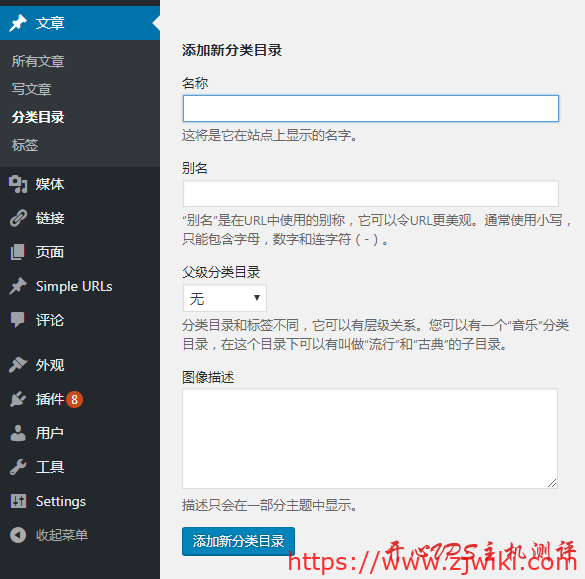This screenshot has width=585, height=579.
Task: Click the 添加新分类目录 submit button
Action: point(238,541)
